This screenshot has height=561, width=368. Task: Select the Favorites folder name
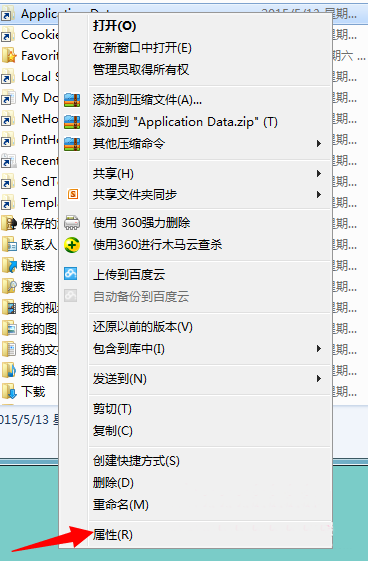pyautogui.click(x=40, y=56)
